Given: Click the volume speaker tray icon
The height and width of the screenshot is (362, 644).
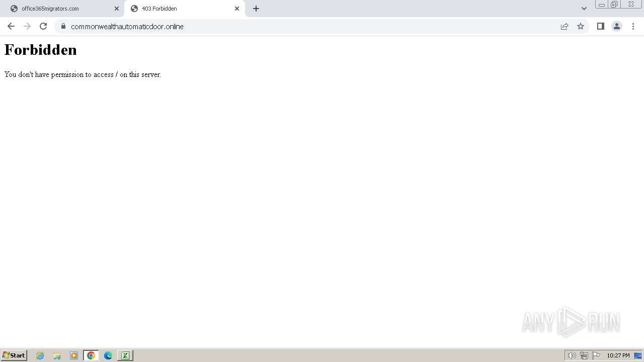Looking at the screenshot, I should coord(572,355).
